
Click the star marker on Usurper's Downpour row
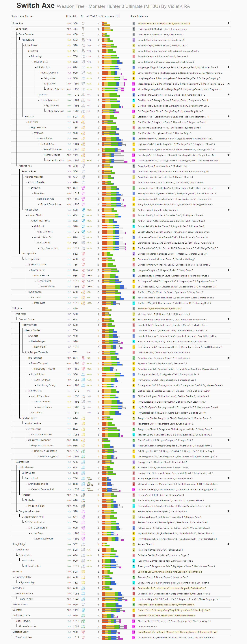click(229, 440)
